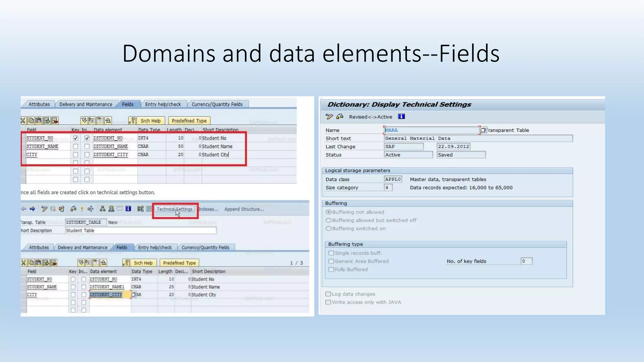The image size is (644, 362).
Task: Click the Delete Row icon in the upper fields toolbar
Action: [x=55, y=120]
